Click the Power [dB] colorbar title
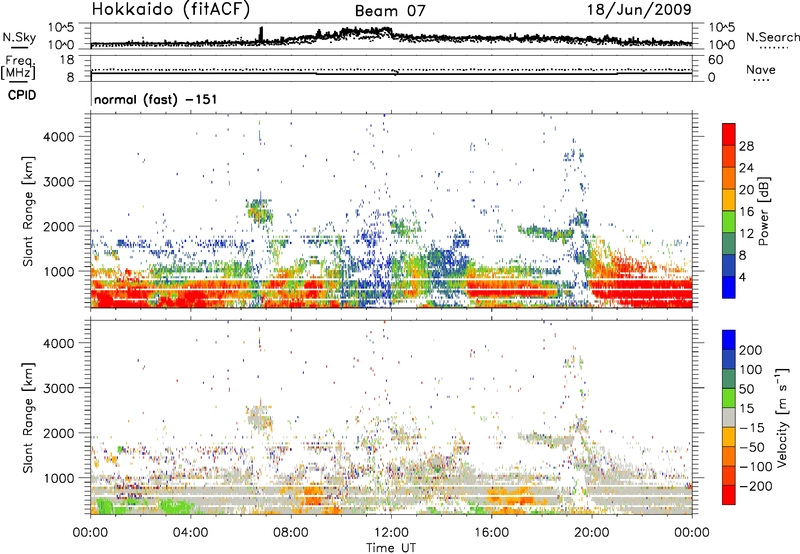 tap(763, 211)
